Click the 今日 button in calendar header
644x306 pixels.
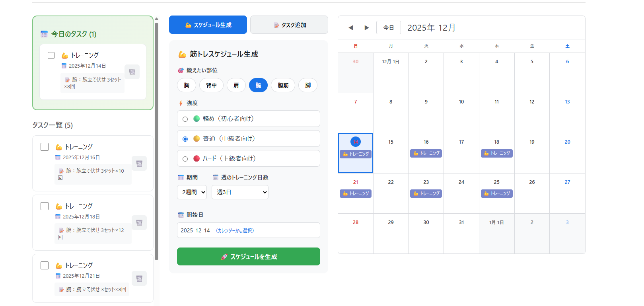(388, 27)
